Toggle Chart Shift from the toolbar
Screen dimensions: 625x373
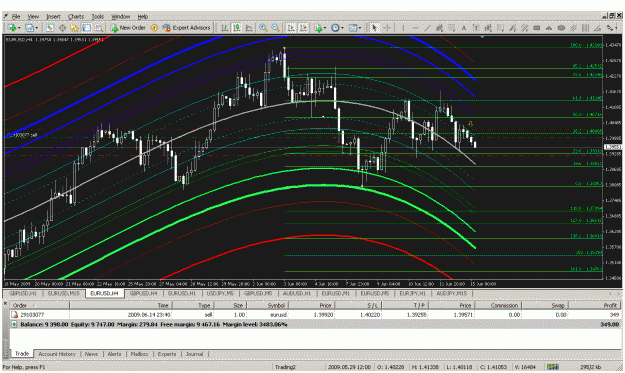(x=303, y=27)
